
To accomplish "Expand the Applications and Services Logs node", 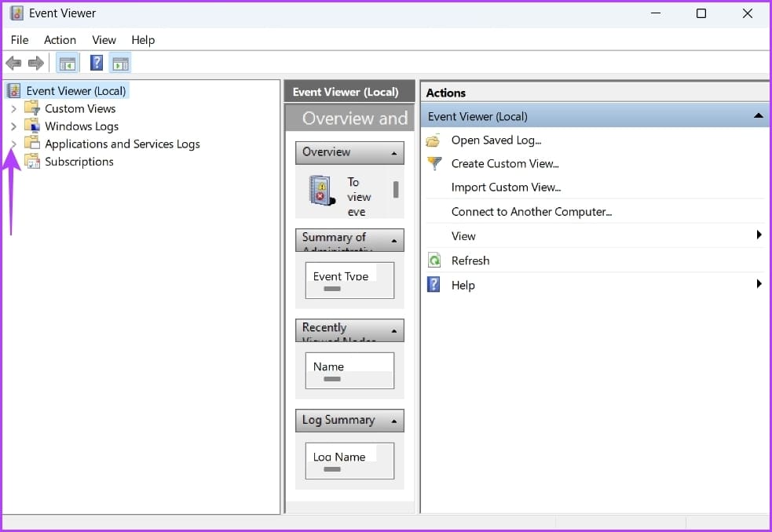I will point(14,144).
